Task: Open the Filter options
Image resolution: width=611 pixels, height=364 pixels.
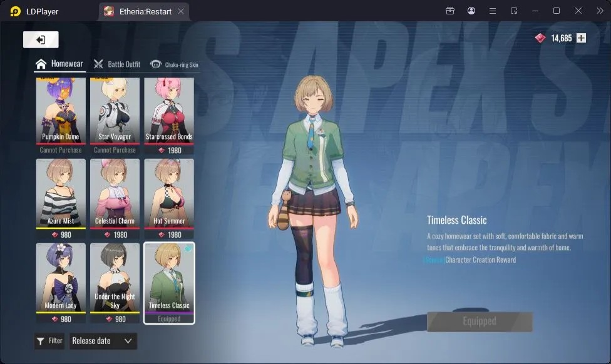Action: [49, 341]
